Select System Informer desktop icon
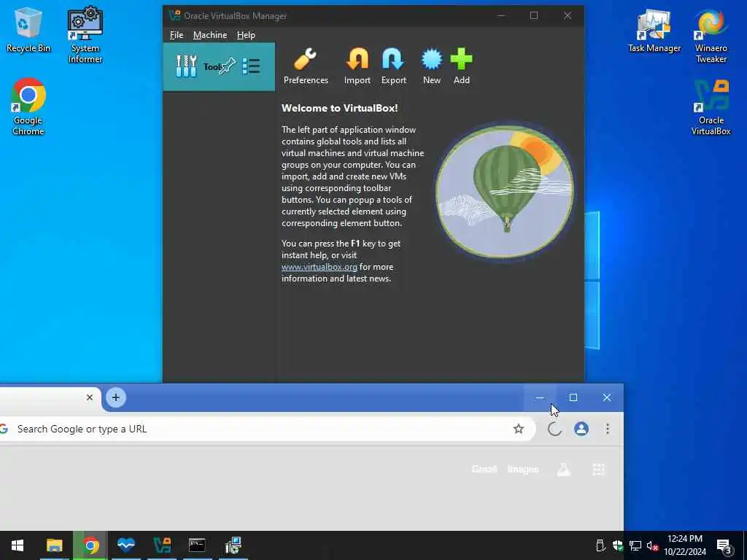Image resolution: width=747 pixels, height=560 pixels. (x=85, y=35)
